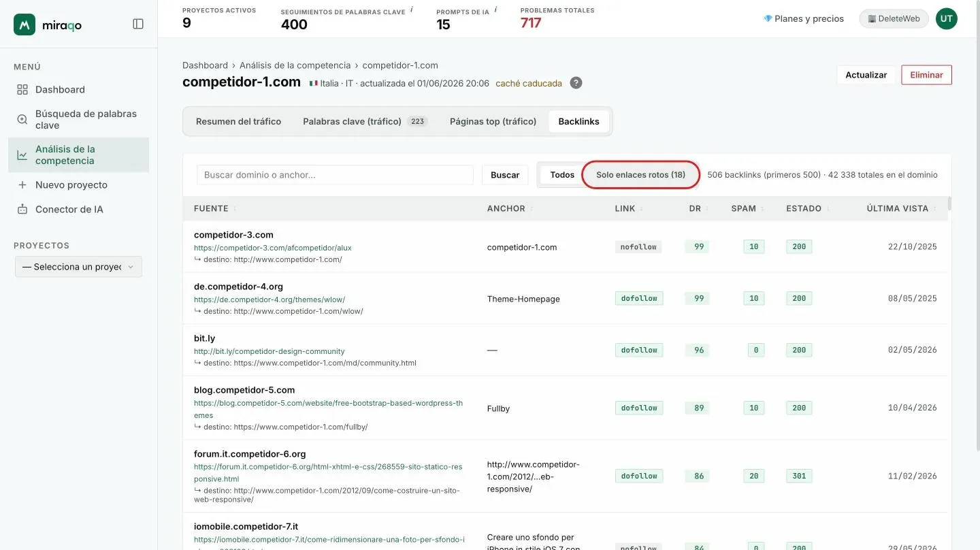Enable the Solo enlaces rotos (18) filter
This screenshot has width=980, height=550.
(x=640, y=175)
